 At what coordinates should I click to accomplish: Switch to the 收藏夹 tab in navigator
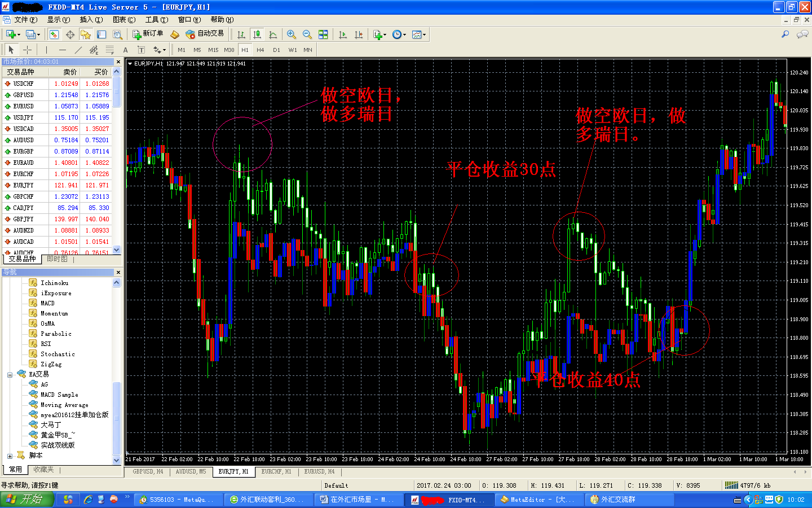point(43,470)
